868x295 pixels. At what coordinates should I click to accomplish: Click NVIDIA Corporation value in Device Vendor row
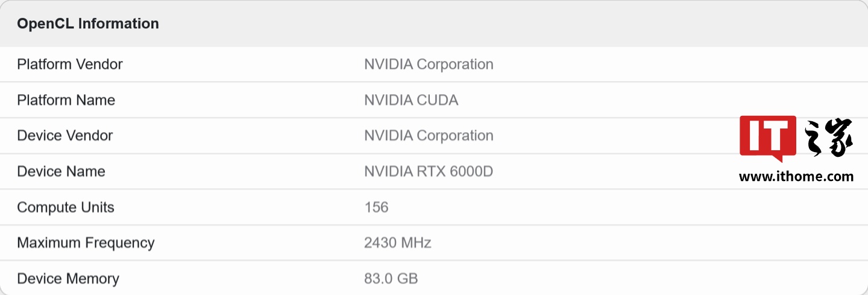click(429, 135)
